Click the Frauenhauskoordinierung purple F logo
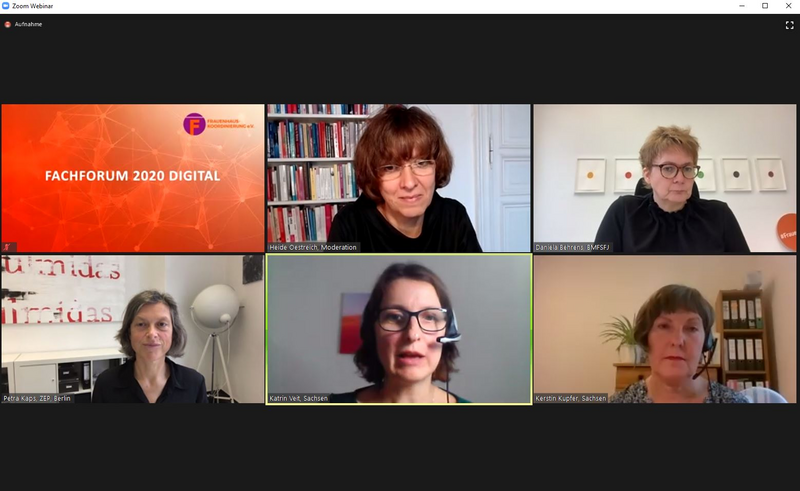Image resolution: width=800 pixels, height=491 pixels. (x=194, y=124)
